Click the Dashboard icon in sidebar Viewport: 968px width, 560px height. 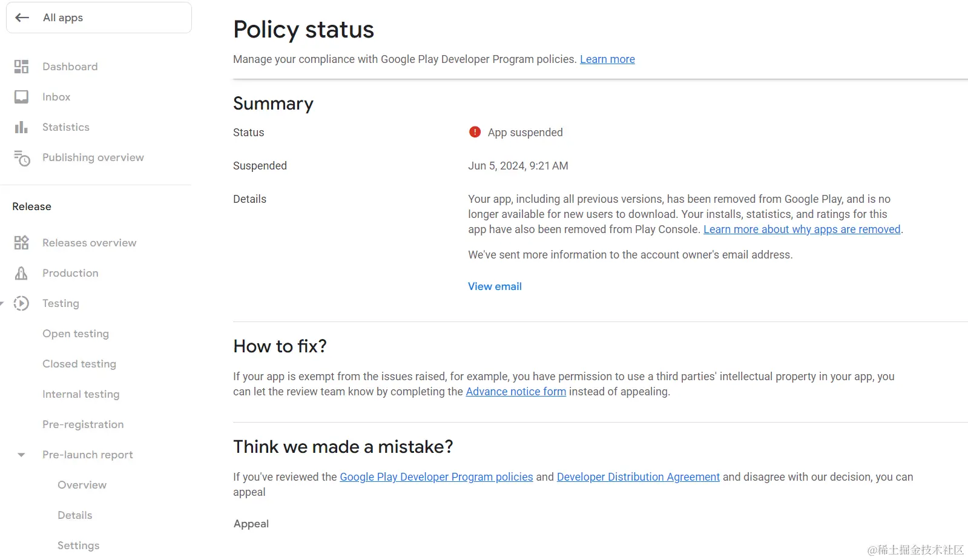[21, 67]
